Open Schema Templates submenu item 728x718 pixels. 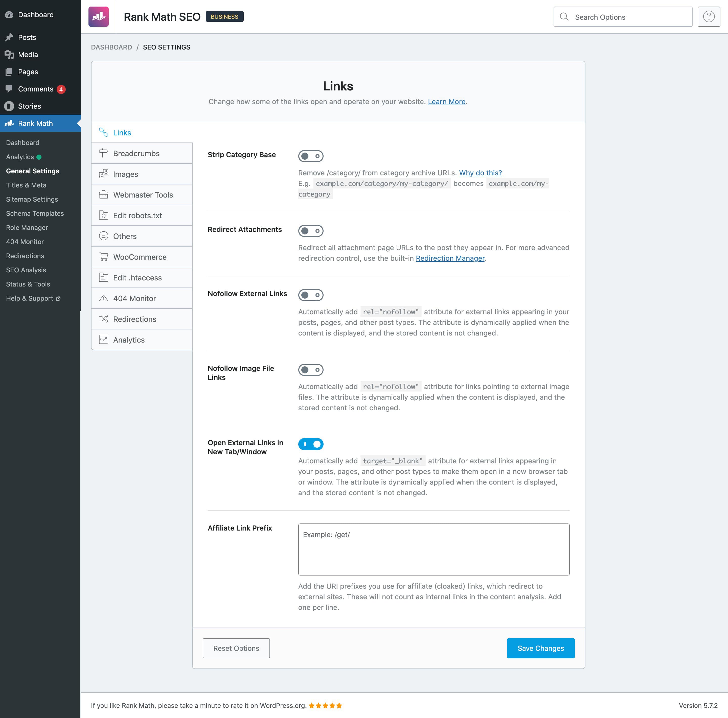[35, 213]
